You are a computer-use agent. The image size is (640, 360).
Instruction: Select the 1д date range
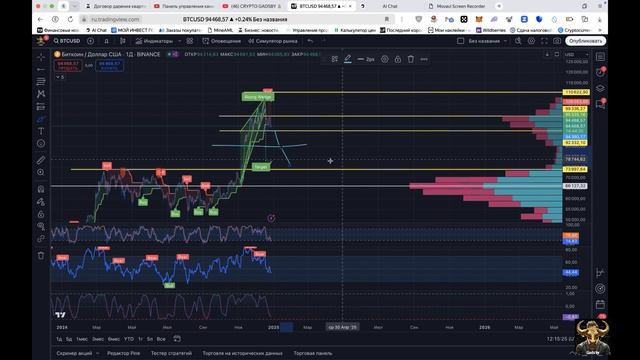59,339
